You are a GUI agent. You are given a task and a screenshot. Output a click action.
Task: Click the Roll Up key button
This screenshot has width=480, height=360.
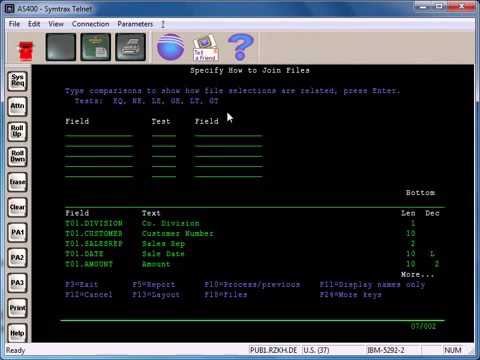18,131
